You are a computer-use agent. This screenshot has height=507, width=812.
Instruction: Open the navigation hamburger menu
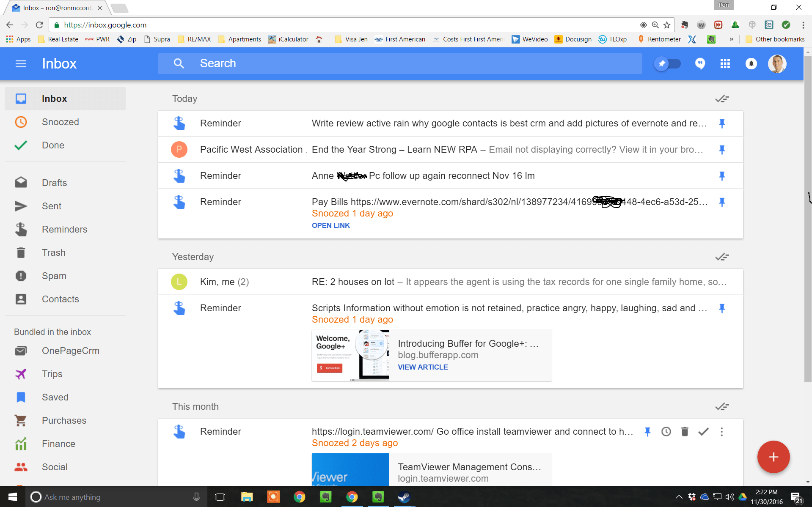(20, 63)
